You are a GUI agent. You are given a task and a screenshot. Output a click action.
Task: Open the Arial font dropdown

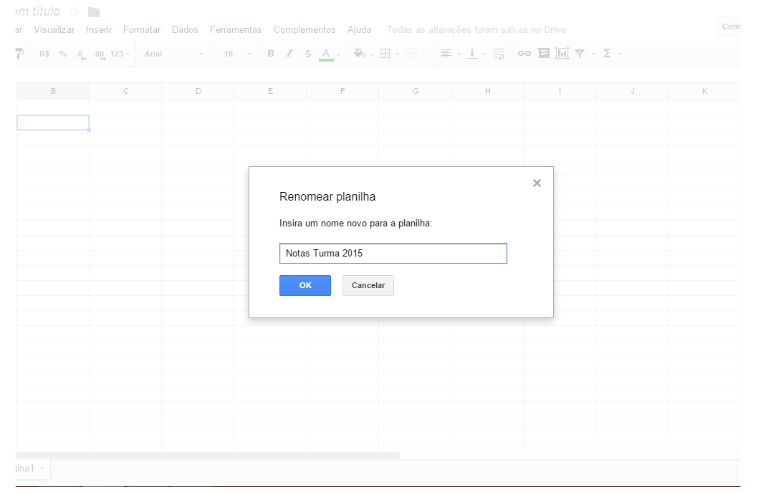click(x=173, y=53)
